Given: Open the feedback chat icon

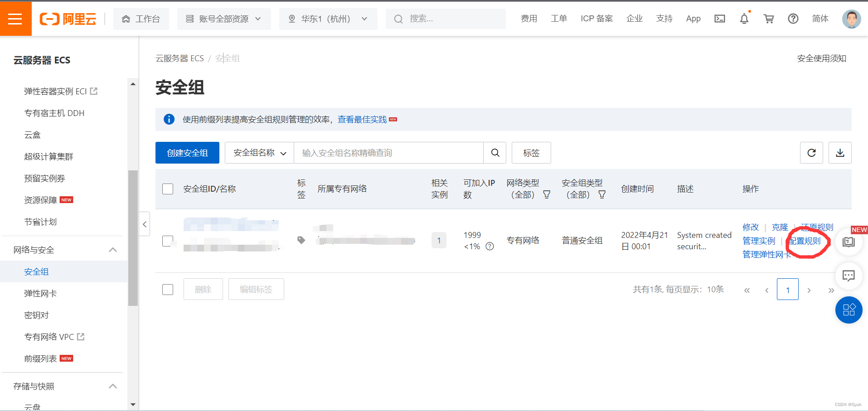Looking at the screenshot, I should coord(849,276).
